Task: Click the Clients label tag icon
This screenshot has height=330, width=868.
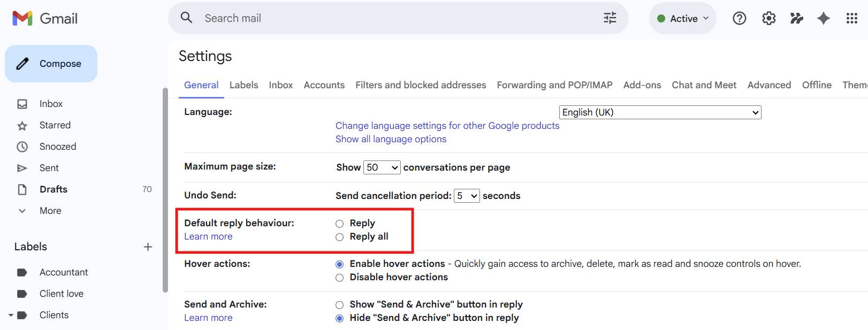Action: 22,315
